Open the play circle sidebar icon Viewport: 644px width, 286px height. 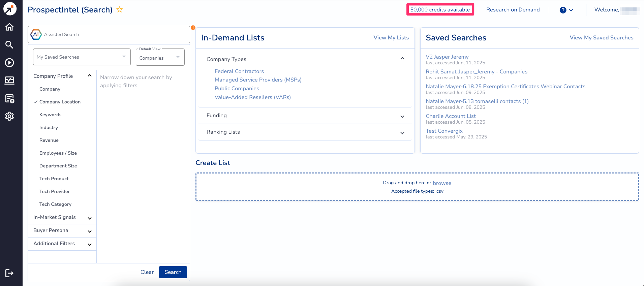(9, 63)
